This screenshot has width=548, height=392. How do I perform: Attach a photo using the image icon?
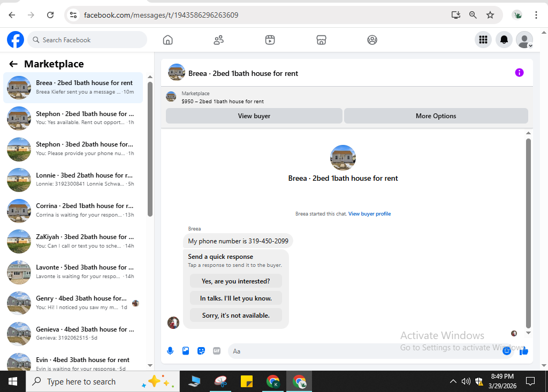click(186, 351)
